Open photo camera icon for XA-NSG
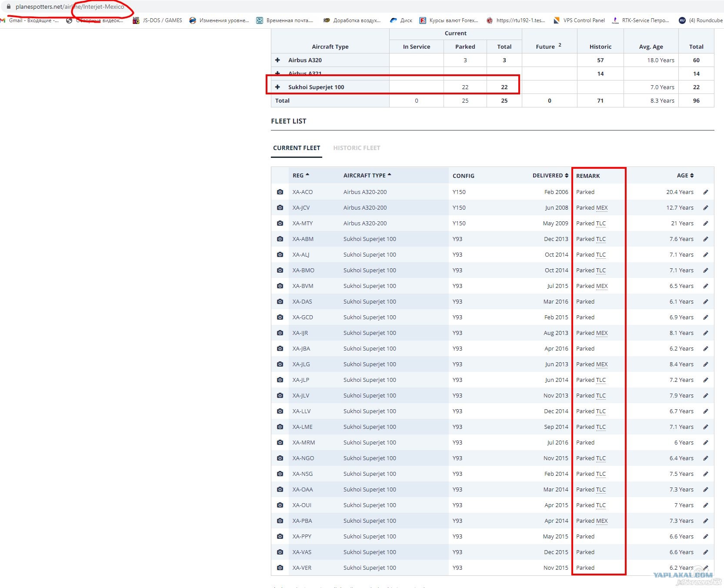This screenshot has height=588, width=724. click(280, 474)
